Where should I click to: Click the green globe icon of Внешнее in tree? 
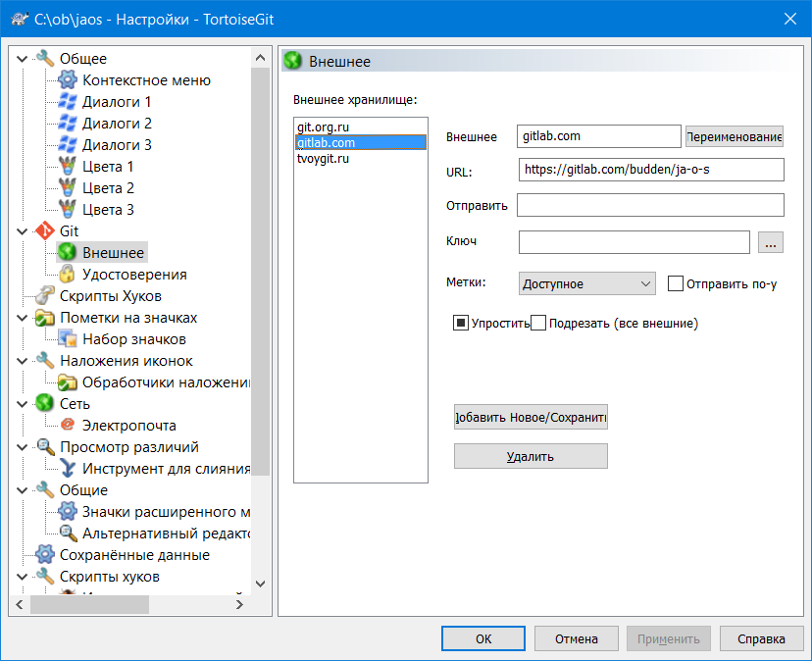[68, 253]
